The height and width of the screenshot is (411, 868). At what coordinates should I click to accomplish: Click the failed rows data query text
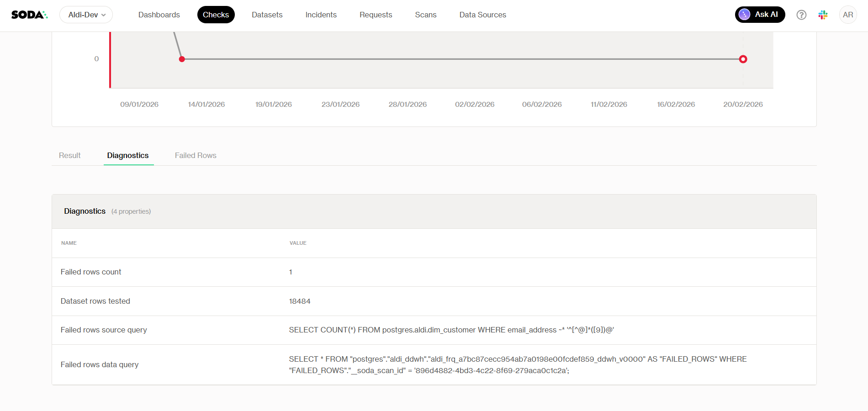(x=517, y=364)
